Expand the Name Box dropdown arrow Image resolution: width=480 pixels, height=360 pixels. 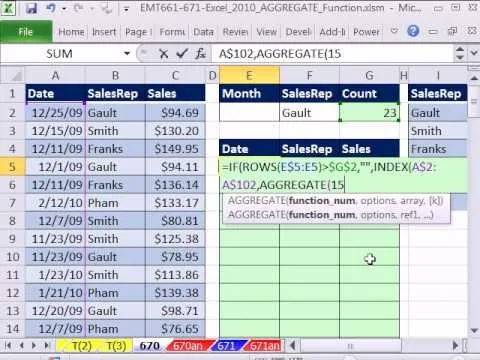[x=127, y=54]
